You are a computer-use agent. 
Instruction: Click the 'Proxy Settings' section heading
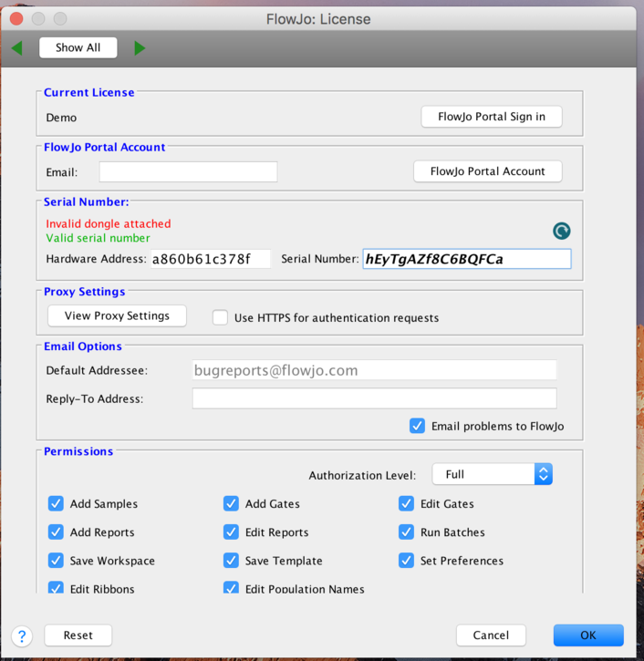click(84, 292)
